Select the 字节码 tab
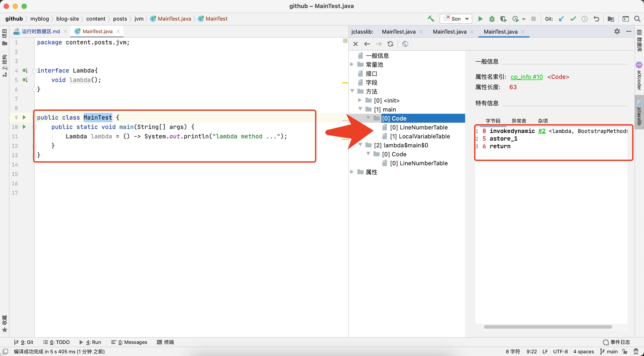Image resolution: width=644 pixels, height=356 pixels. tap(493, 121)
